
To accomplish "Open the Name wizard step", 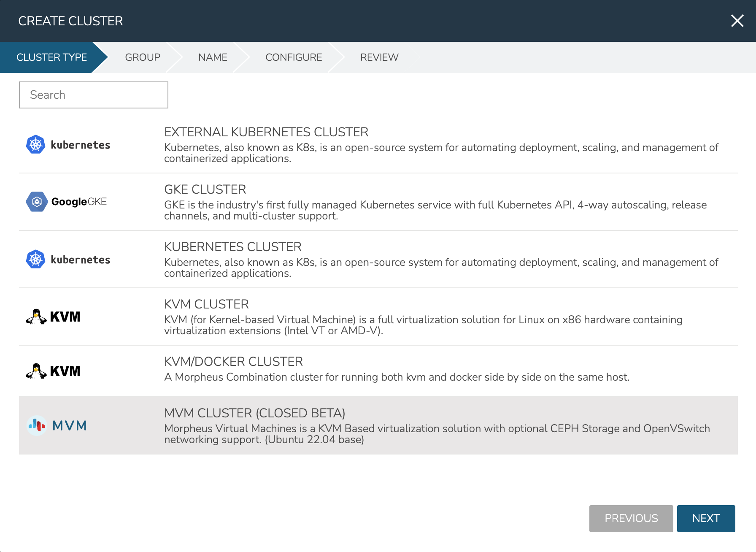I will coord(213,57).
